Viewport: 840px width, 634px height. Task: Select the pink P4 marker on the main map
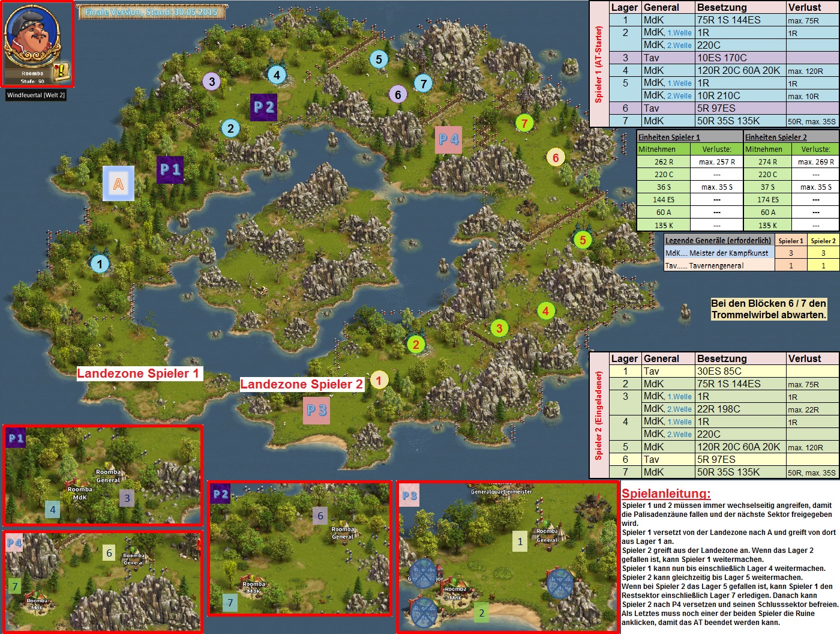click(448, 140)
